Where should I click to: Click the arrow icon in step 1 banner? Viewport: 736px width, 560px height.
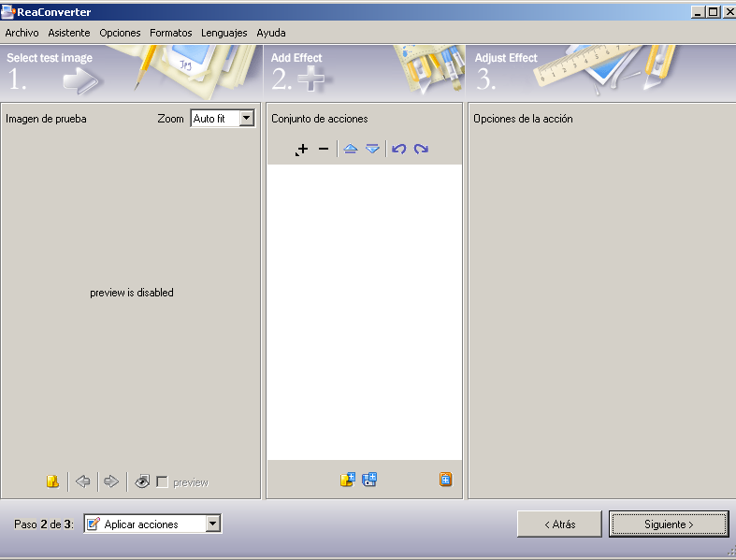[80, 79]
